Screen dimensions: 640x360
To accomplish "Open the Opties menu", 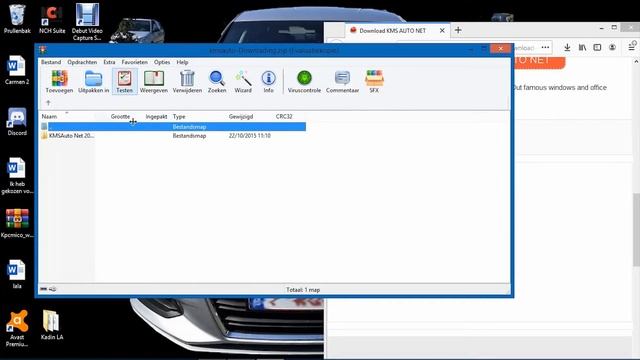I will (162, 62).
